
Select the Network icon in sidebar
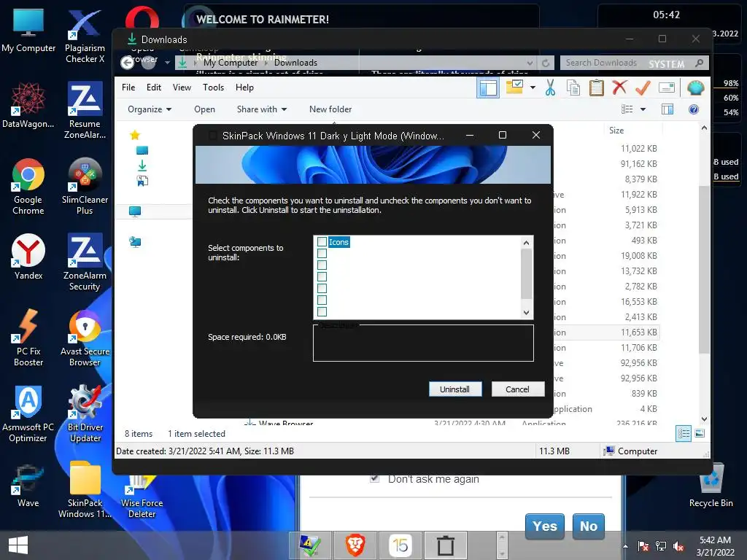pyautogui.click(x=135, y=242)
